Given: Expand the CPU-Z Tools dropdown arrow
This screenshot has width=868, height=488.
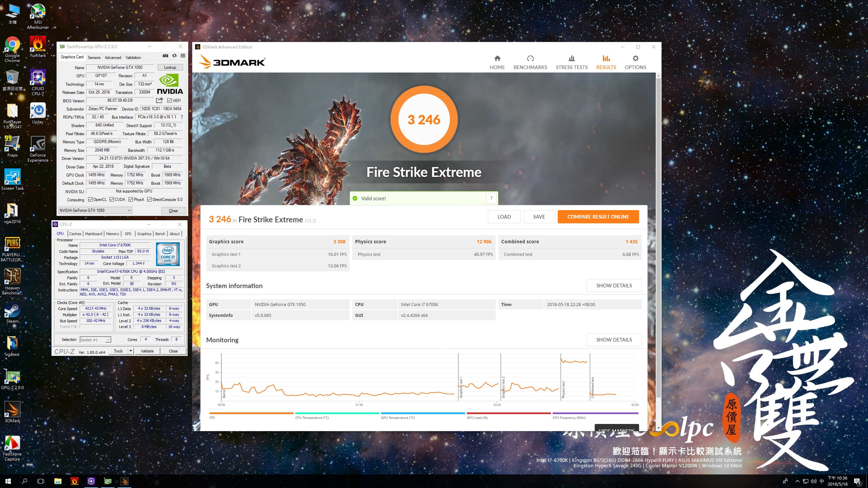Looking at the screenshot, I should (x=131, y=351).
